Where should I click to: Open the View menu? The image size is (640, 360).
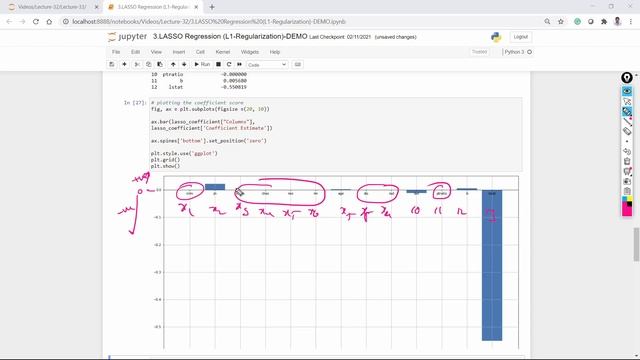(156, 52)
